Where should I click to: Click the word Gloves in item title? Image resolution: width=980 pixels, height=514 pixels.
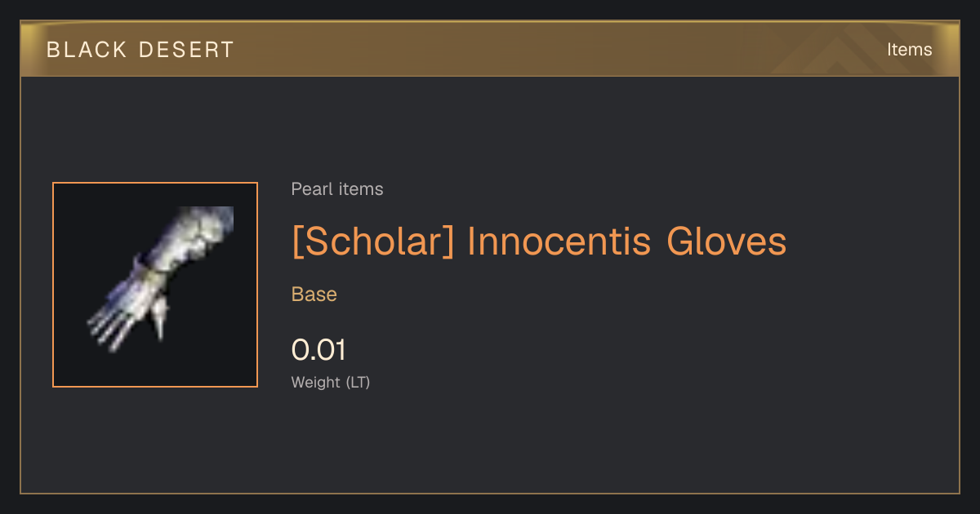726,241
